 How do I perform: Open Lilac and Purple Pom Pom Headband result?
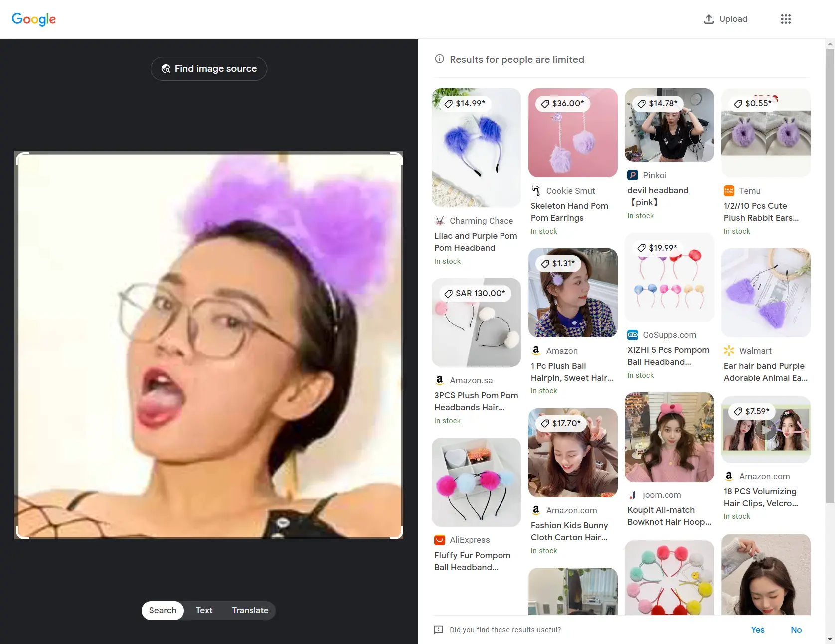coord(475,242)
